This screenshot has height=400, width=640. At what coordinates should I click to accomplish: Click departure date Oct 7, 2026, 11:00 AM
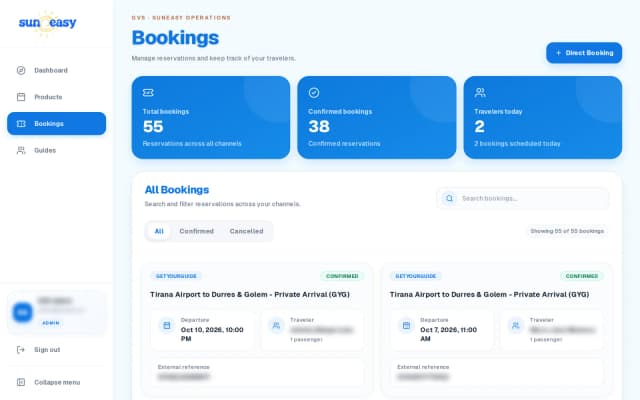point(449,334)
